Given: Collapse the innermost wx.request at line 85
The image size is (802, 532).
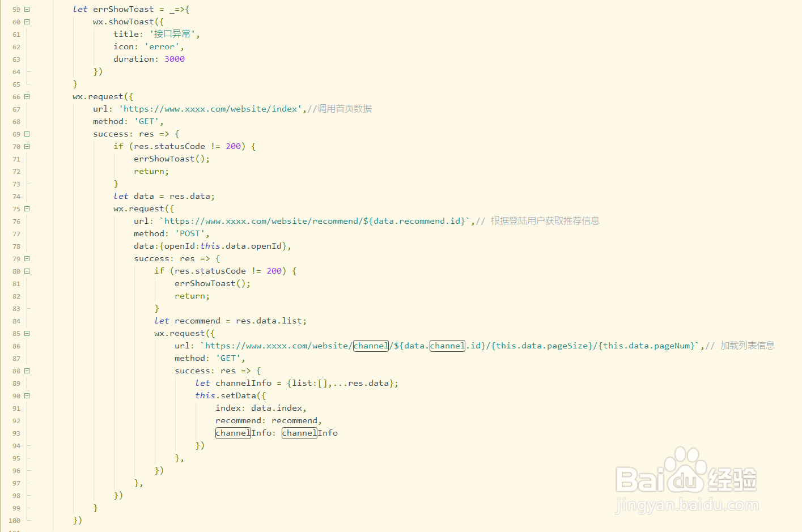Looking at the screenshot, I should tap(27, 334).
